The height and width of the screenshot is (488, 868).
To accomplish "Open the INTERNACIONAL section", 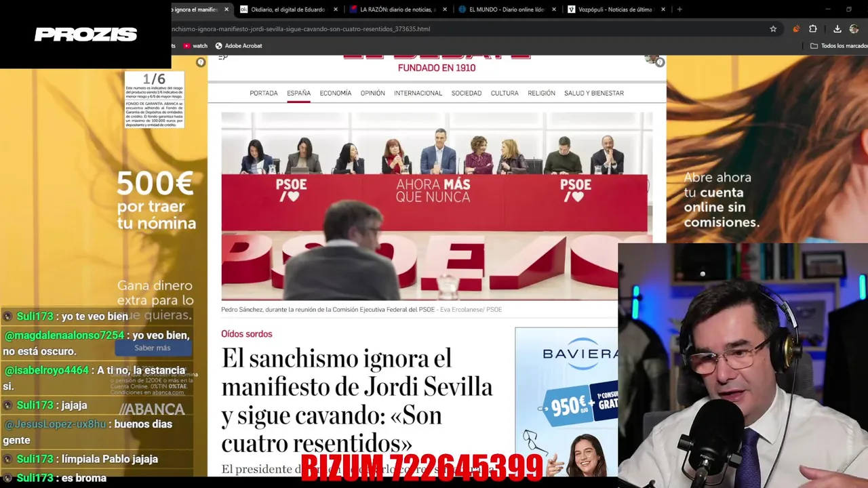I will point(418,94).
